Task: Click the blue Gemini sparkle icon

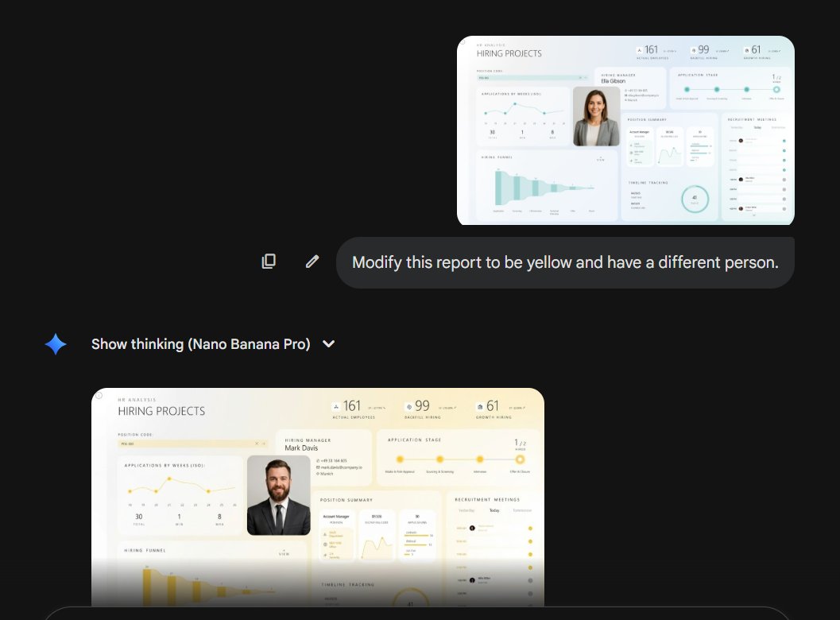Action: tap(56, 344)
